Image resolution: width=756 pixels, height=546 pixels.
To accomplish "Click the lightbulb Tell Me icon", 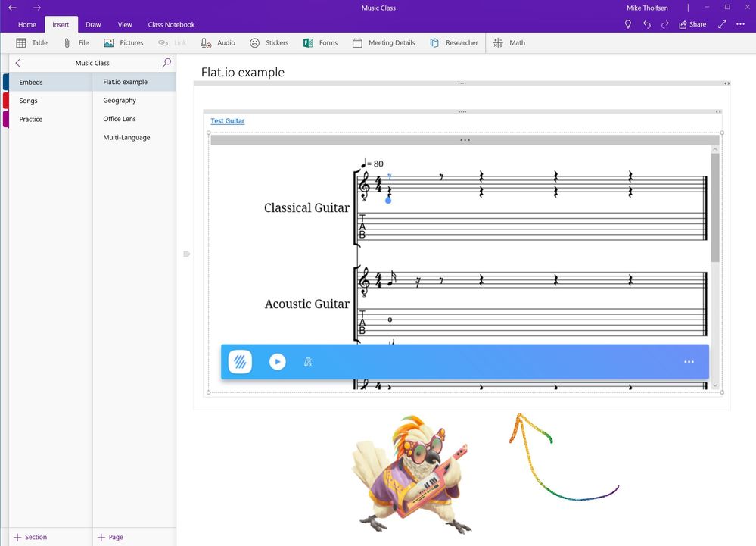I will pyautogui.click(x=628, y=24).
